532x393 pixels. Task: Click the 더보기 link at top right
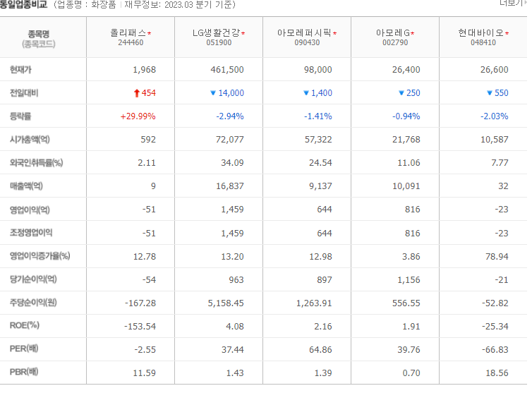[x=512, y=3]
